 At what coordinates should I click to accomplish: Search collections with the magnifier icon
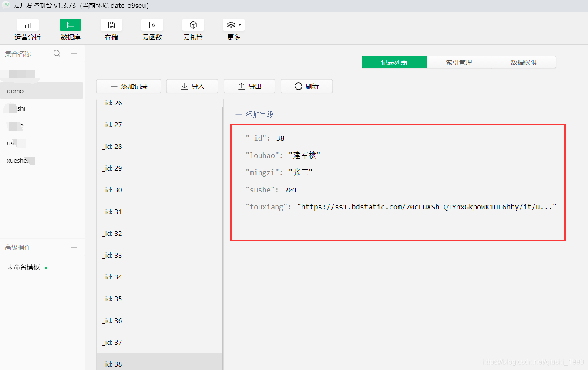pyautogui.click(x=57, y=54)
